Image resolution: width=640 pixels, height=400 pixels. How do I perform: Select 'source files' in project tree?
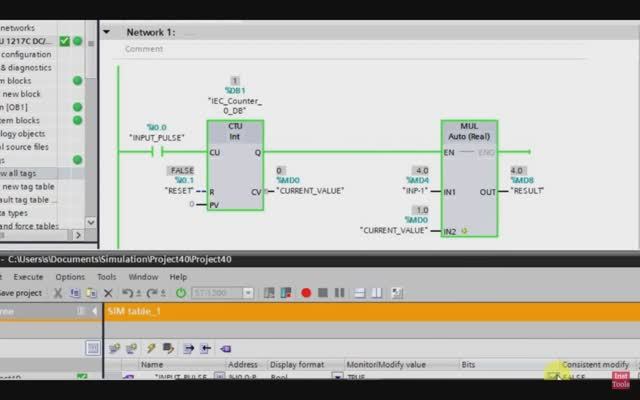tap(24, 147)
